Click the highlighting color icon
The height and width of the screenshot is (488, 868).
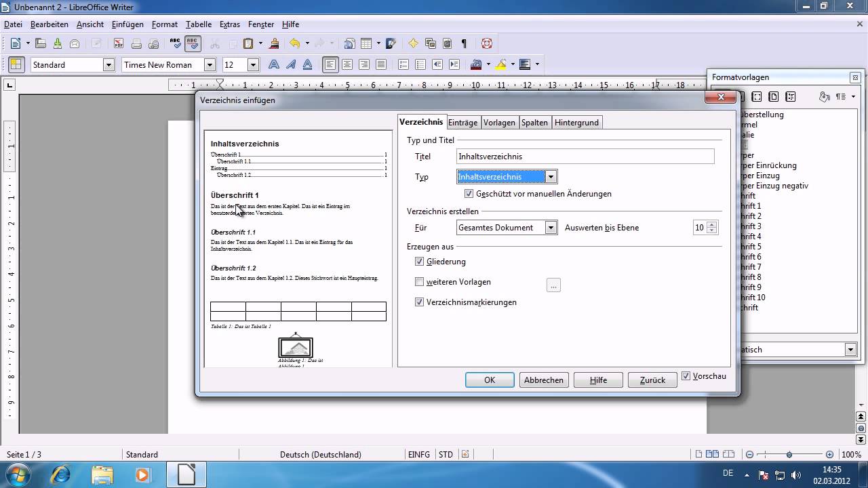click(x=500, y=64)
